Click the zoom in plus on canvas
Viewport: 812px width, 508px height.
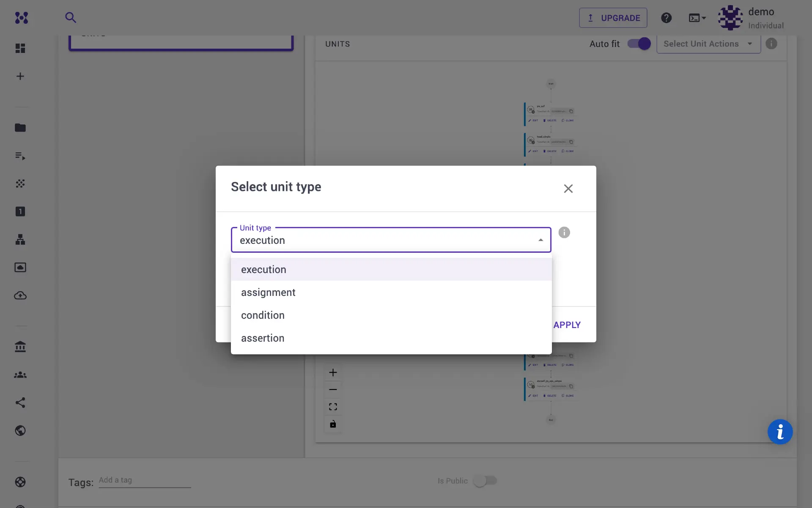point(333,373)
